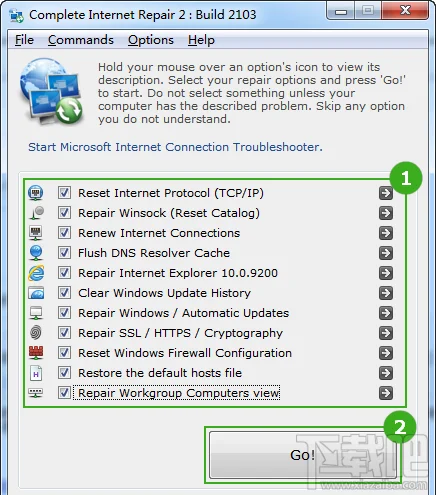Click arrow beside Restore default hosts file

tap(386, 373)
